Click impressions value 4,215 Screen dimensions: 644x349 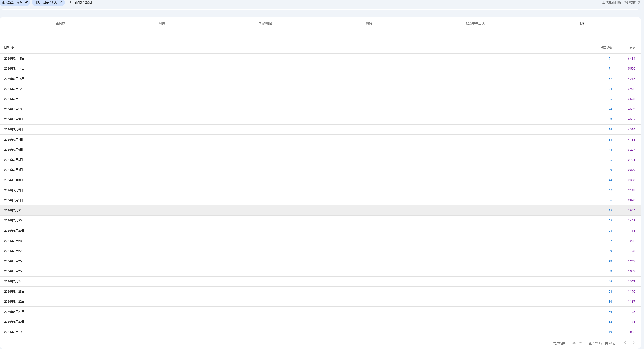pyautogui.click(x=631, y=79)
